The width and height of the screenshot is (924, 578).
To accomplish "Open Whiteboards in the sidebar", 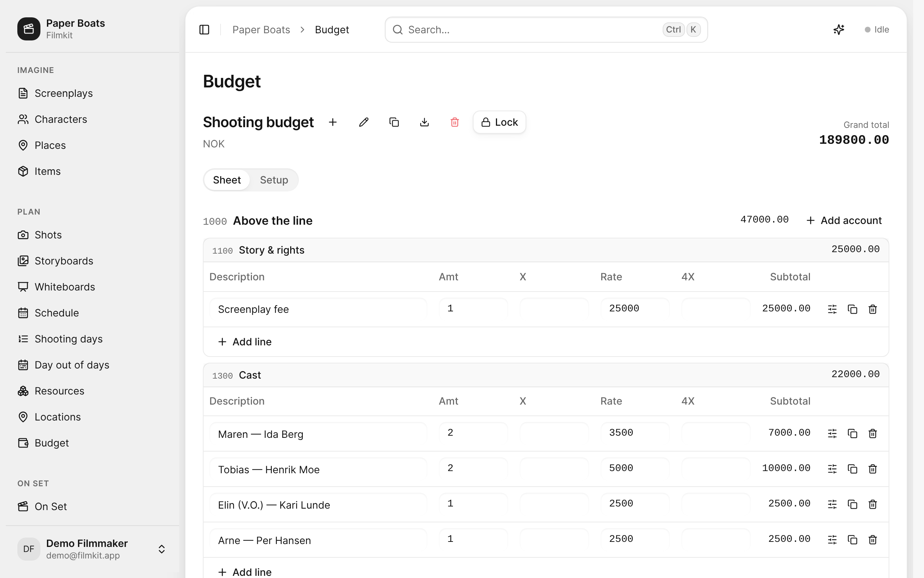I will pos(92,287).
